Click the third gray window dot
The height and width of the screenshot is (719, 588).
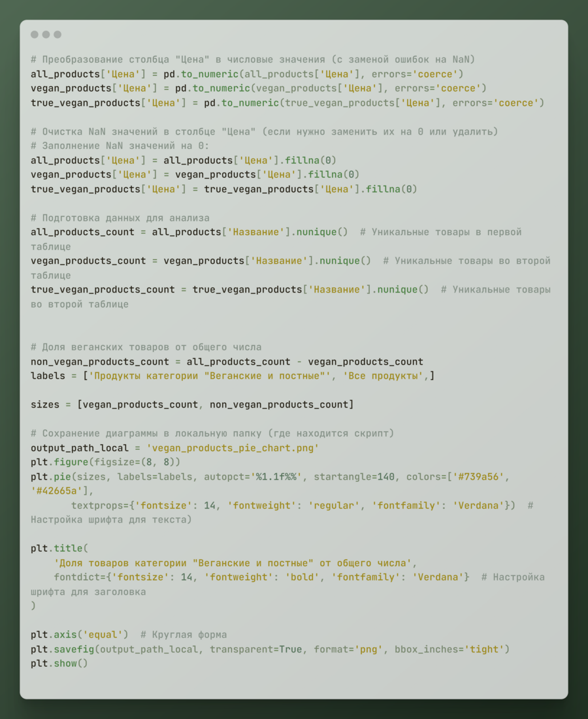(57, 35)
